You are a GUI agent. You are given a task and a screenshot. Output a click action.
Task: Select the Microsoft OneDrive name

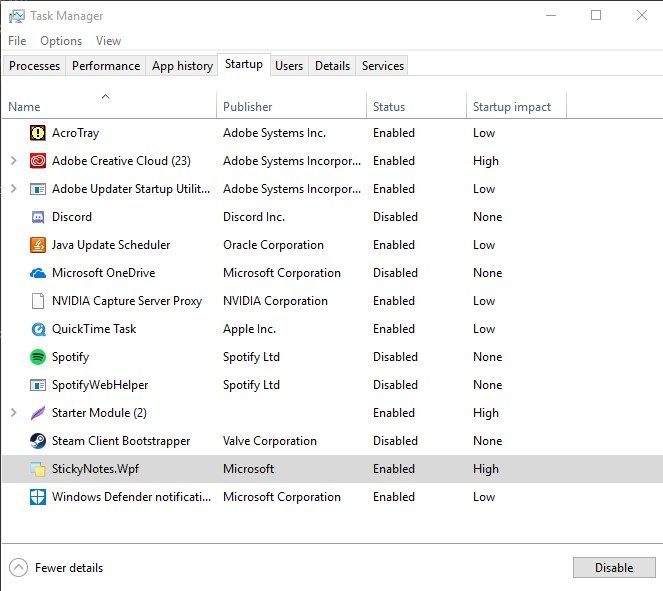coord(103,273)
